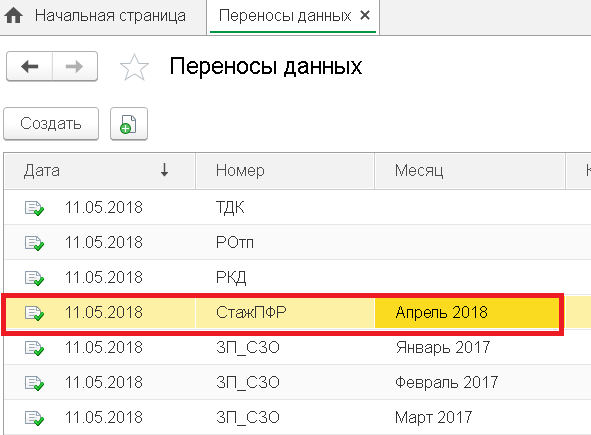Select the РКД row number cell
591x435 pixels.
[x=285, y=278]
